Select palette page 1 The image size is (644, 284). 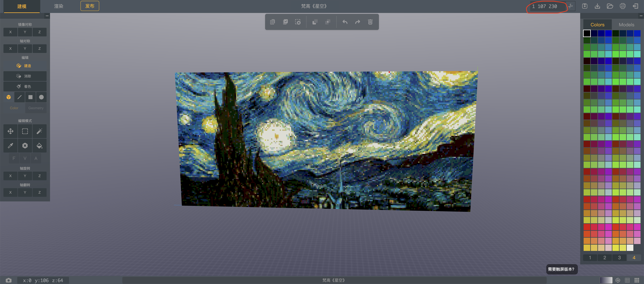590,258
